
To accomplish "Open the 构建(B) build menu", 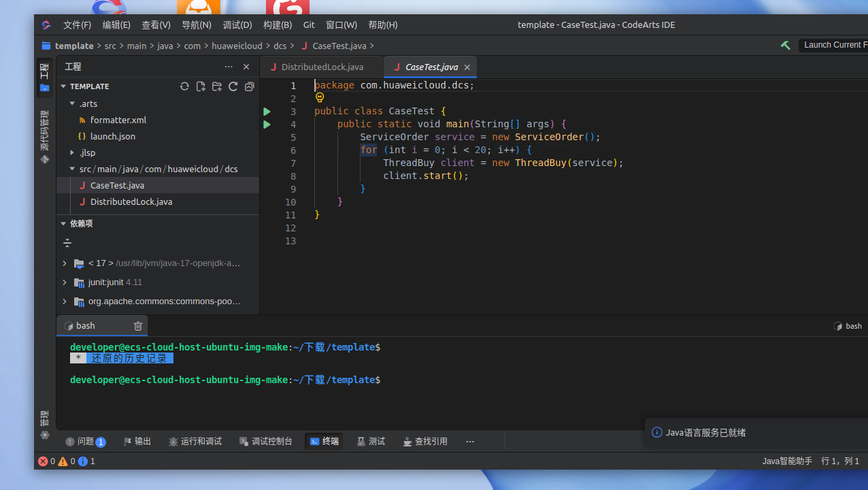I will point(277,24).
